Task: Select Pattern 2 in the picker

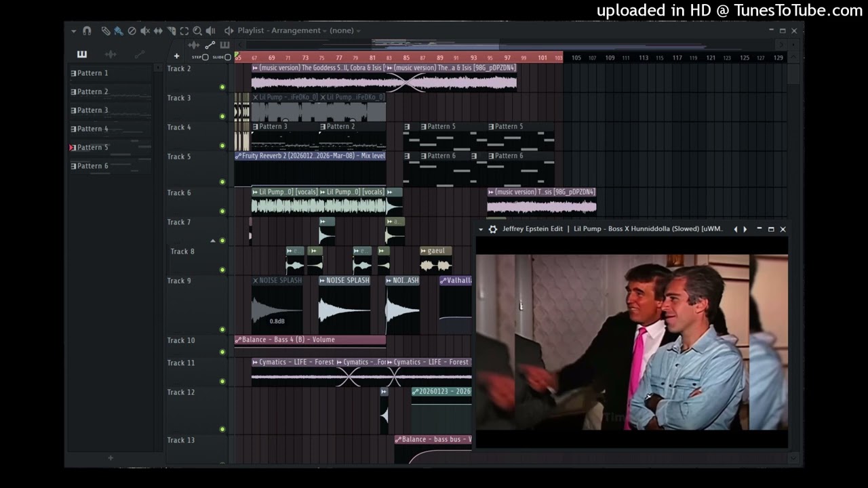Action: pos(109,91)
